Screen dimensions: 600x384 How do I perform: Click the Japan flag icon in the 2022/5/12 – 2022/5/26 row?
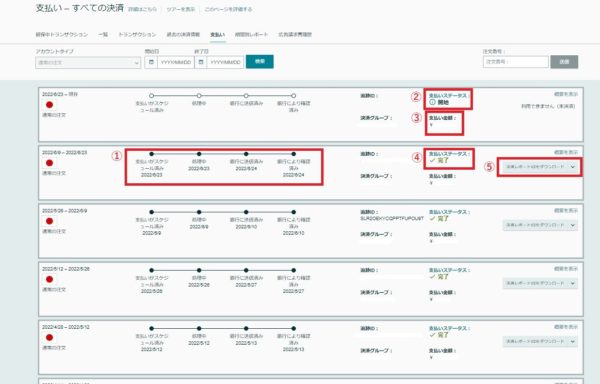coord(49,279)
